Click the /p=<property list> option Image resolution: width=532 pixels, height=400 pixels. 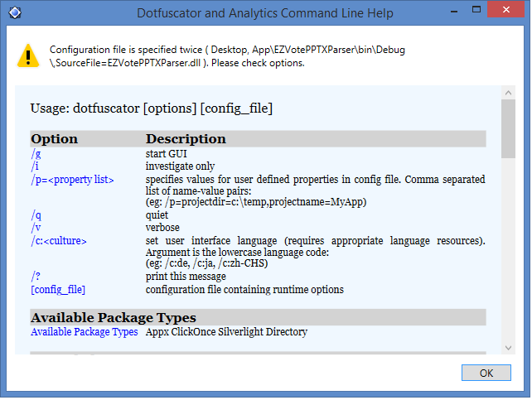click(72, 180)
